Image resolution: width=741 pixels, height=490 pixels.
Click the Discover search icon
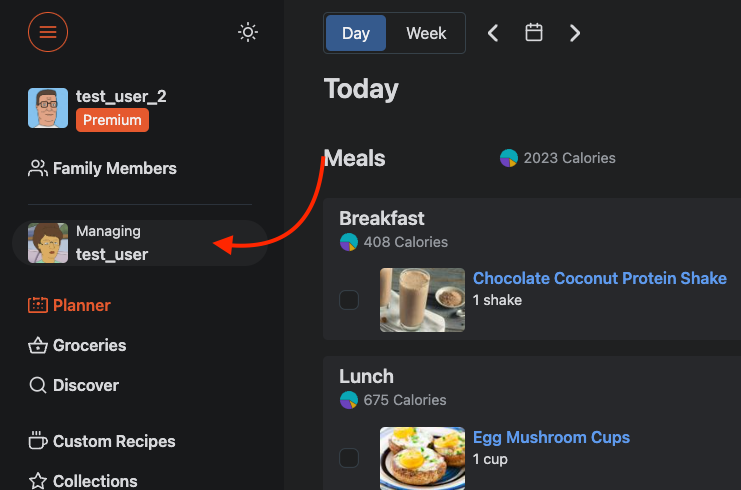point(38,385)
